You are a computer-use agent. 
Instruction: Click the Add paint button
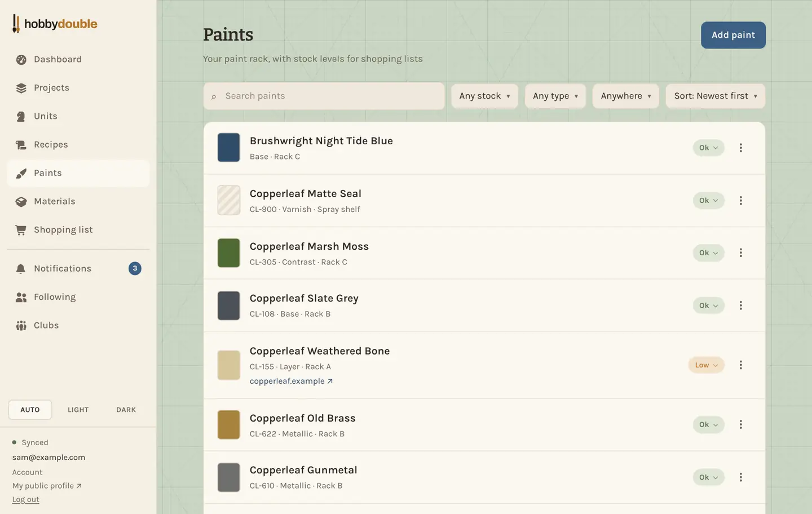click(733, 35)
